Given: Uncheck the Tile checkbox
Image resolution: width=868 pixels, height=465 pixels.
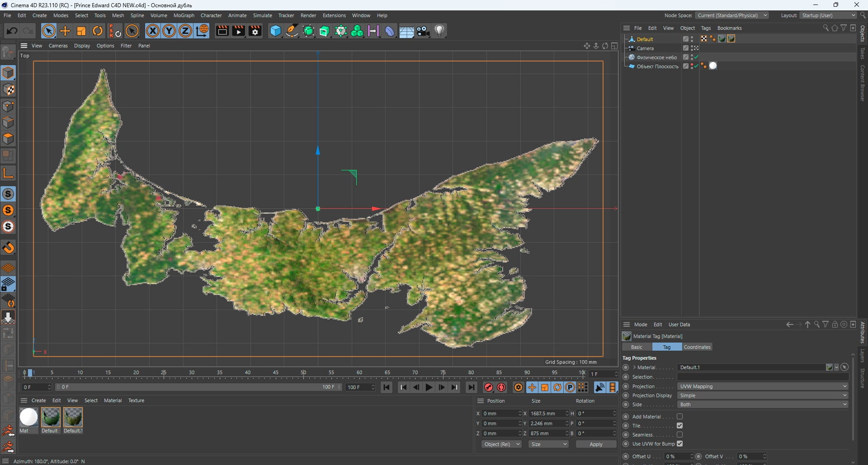Looking at the screenshot, I should pos(679,426).
